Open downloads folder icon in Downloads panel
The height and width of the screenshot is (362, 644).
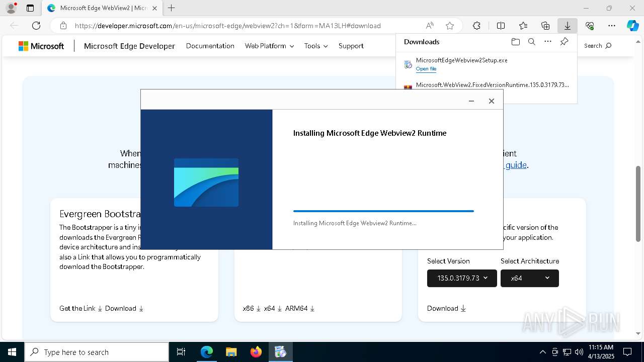click(x=515, y=42)
